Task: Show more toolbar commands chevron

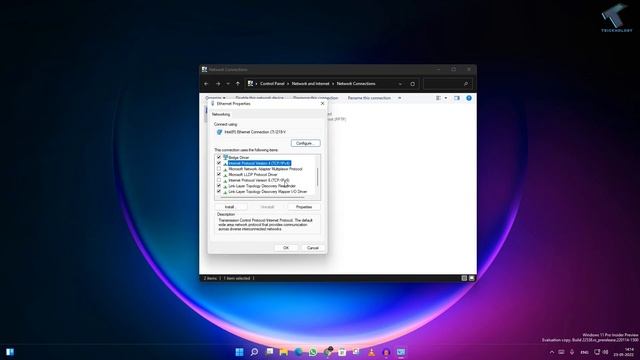Action: pos(400,98)
